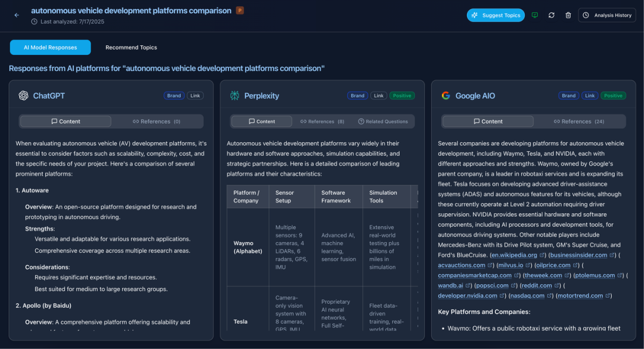Select Content tab in Google AIO card
644x349 pixels.
pyautogui.click(x=488, y=121)
